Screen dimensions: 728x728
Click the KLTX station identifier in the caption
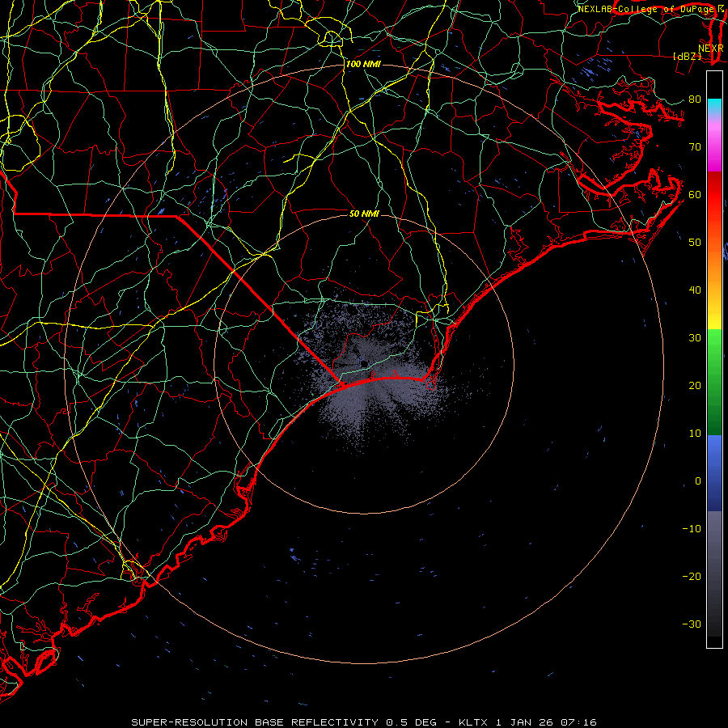(475, 722)
